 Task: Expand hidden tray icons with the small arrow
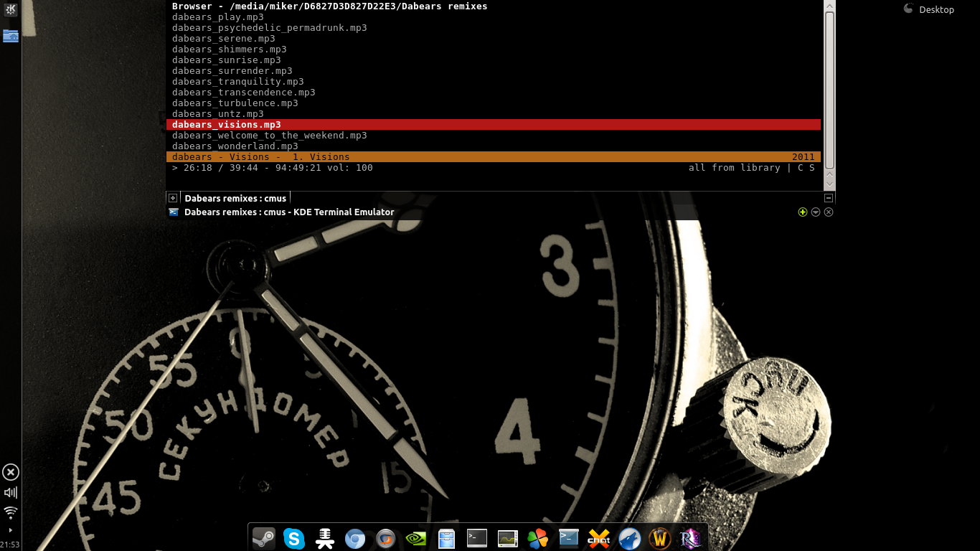click(x=11, y=530)
